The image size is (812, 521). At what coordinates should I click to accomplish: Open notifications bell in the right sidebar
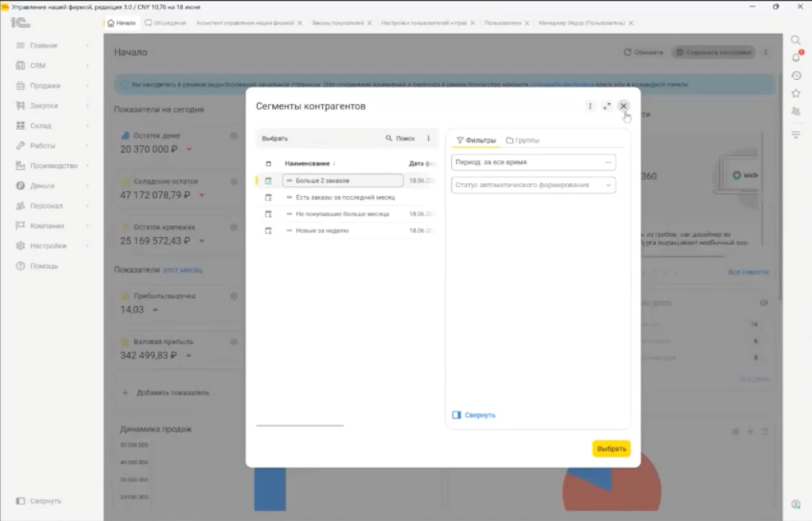coord(796,57)
